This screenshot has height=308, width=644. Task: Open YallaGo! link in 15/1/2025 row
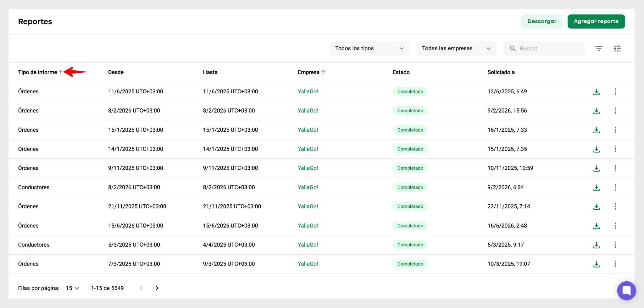(x=308, y=130)
